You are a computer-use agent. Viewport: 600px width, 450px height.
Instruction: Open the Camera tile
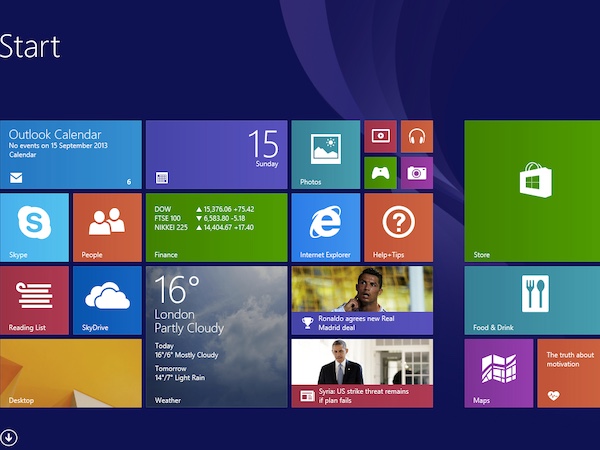click(x=417, y=173)
